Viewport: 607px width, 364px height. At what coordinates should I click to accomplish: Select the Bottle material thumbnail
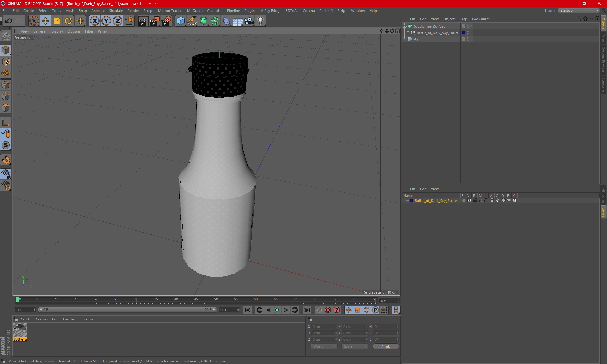coord(20,331)
